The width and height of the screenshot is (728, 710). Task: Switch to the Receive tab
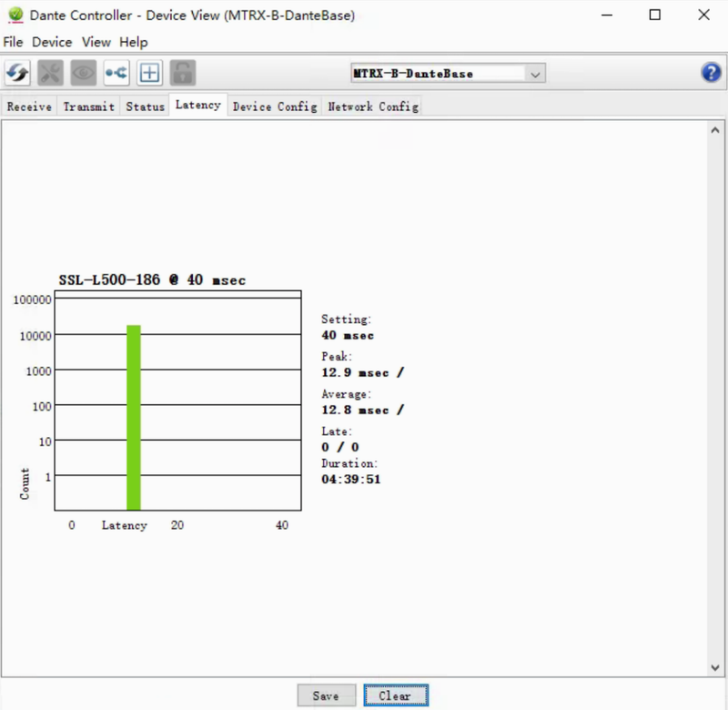pyautogui.click(x=29, y=106)
